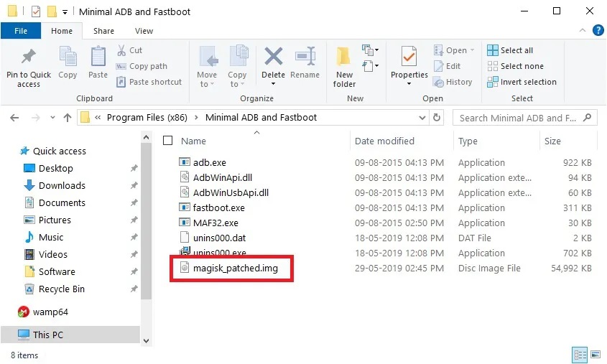Toggle the select-all checkbox in header
The image size is (607, 364).
(168, 141)
